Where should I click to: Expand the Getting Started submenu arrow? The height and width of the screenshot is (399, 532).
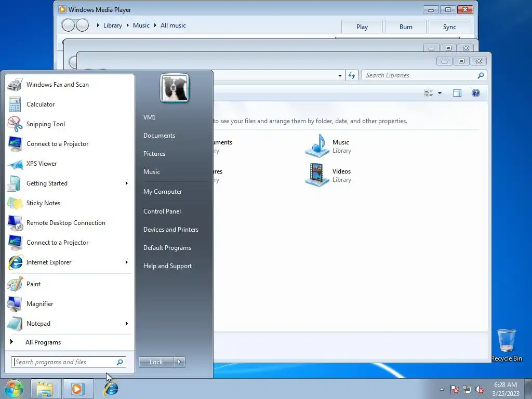(x=127, y=183)
